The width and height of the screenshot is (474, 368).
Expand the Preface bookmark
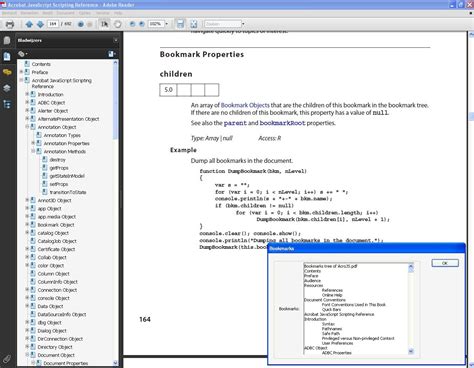click(21, 72)
